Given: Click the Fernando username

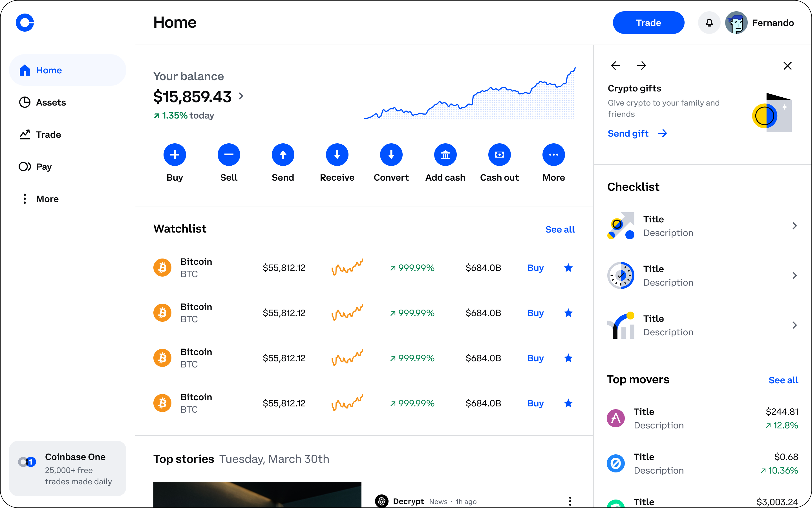Looking at the screenshot, I should (773, 23).
